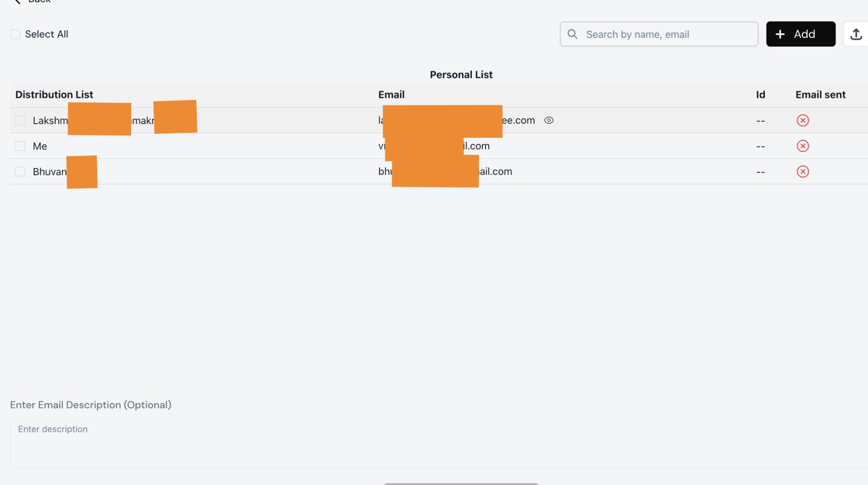
Task: Click the red X in Me row
Action: pos(803,146)
